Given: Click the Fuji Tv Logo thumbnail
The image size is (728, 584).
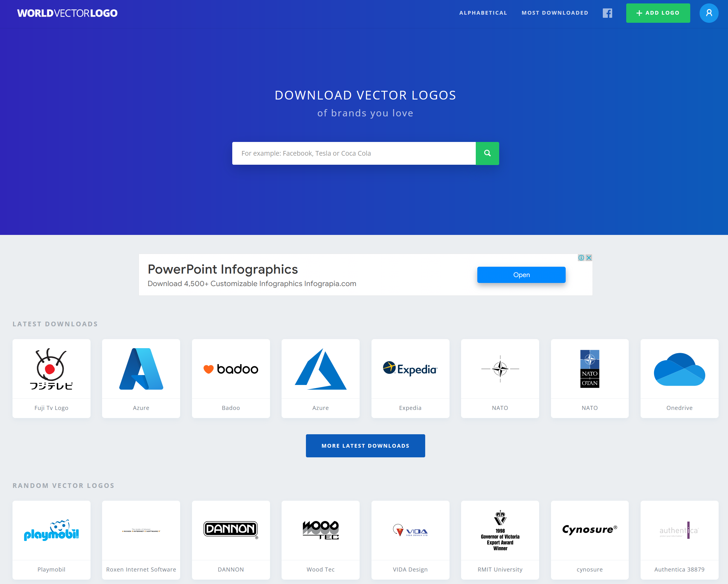Looking at the screenshot, I should pos(51,369).
